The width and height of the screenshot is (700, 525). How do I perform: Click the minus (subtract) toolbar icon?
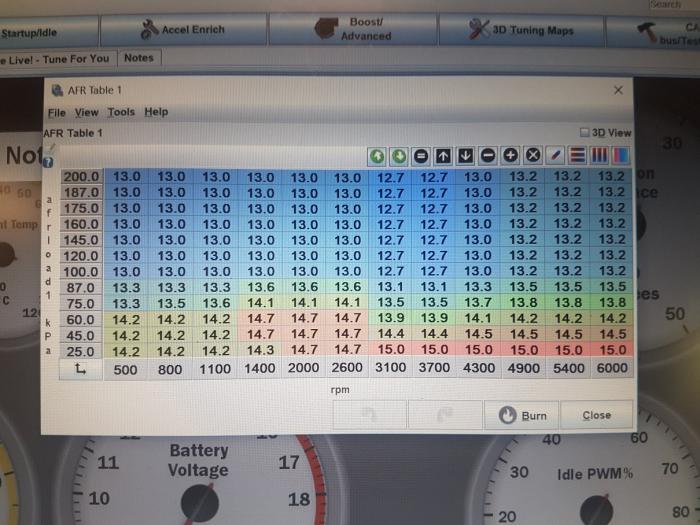pos(487,156)
